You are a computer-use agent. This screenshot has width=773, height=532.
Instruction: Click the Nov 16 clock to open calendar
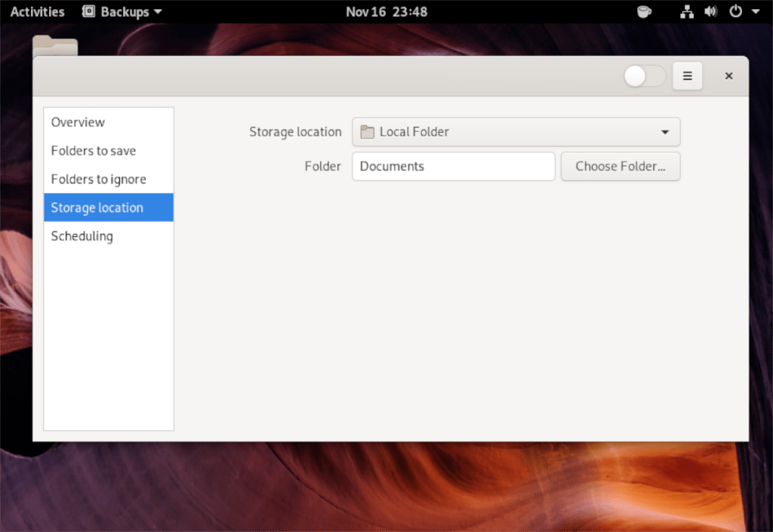tap(386, 11)
